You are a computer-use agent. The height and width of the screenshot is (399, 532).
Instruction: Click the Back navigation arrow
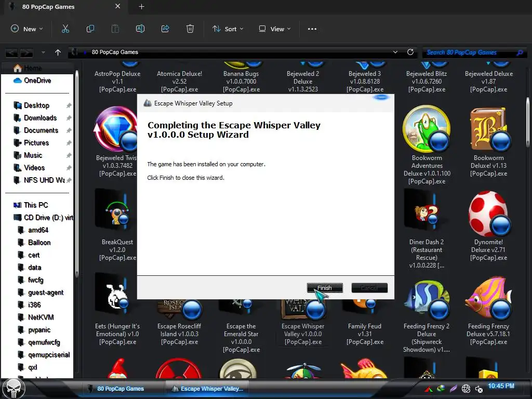tap(11, 52)
